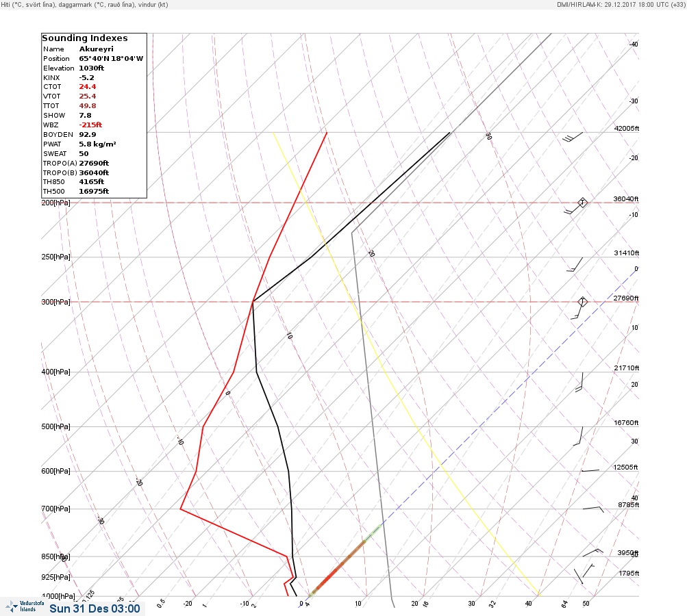Image resolution: width=687 pixels, height=616 pixels.
Task: Click the red-green highlighted segment near surface
Action: coord(345,561)
